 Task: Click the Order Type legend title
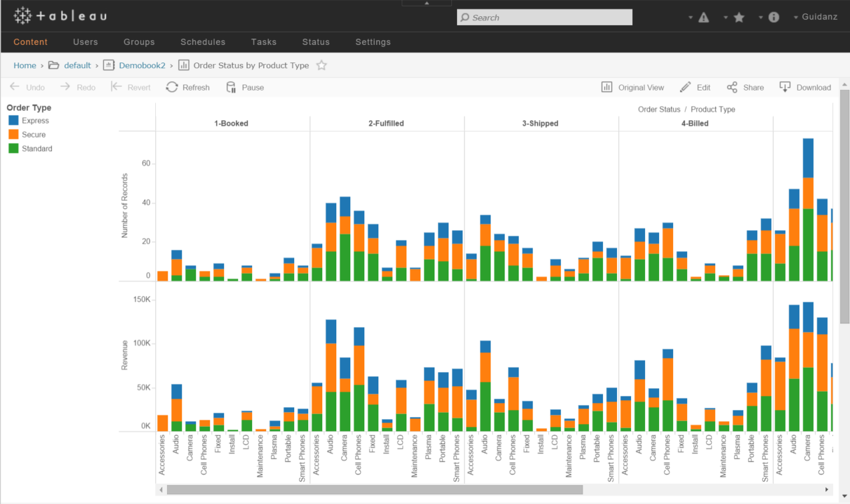[29, 108]
